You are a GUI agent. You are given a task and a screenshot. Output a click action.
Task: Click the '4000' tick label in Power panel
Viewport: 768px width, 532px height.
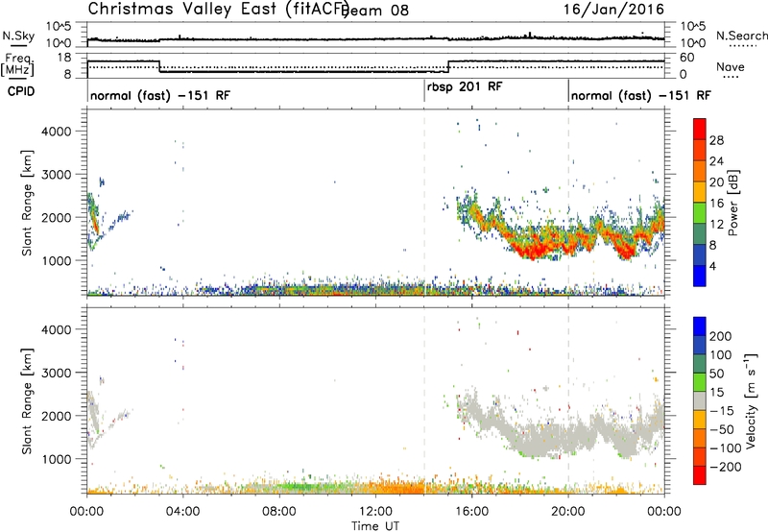[x=56, y=132]
